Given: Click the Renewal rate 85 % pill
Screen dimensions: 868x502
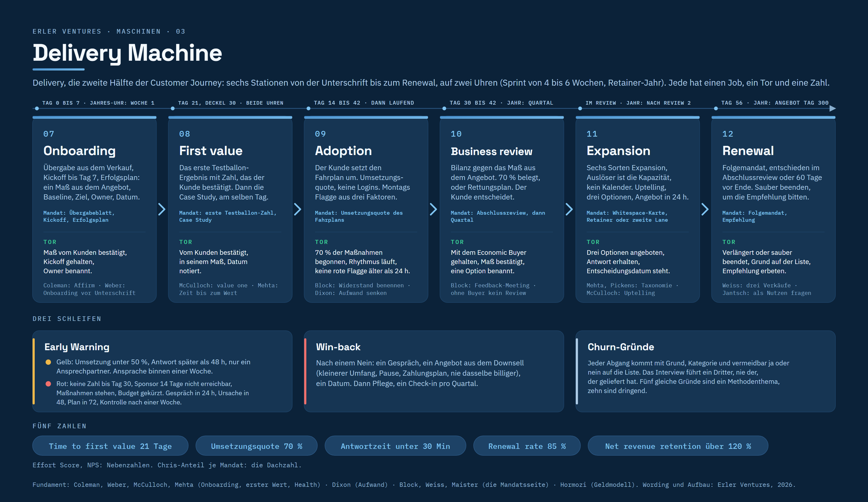Looking at the screenshot, I should click(x=527, y=446).
